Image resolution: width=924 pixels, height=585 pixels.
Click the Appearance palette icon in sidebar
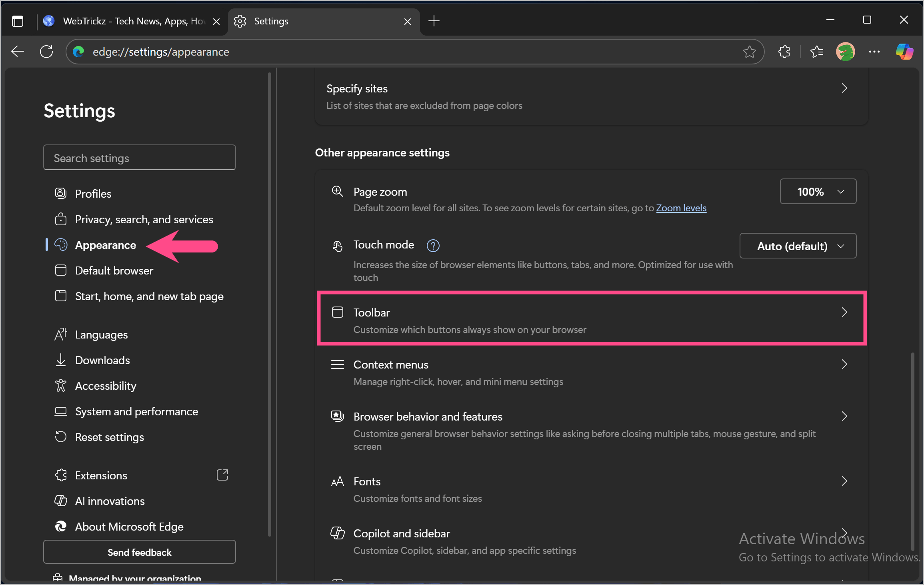tap(60, 245)
